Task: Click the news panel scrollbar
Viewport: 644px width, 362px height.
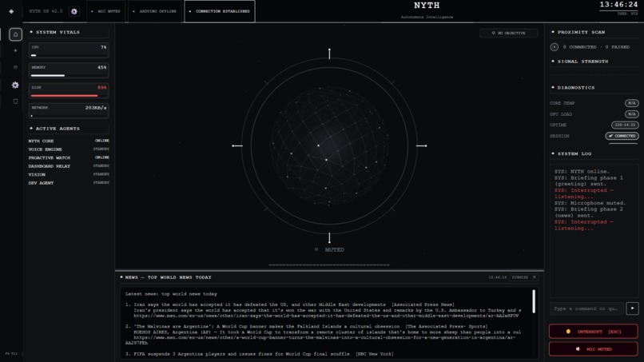Action: (x=534, y=301)
